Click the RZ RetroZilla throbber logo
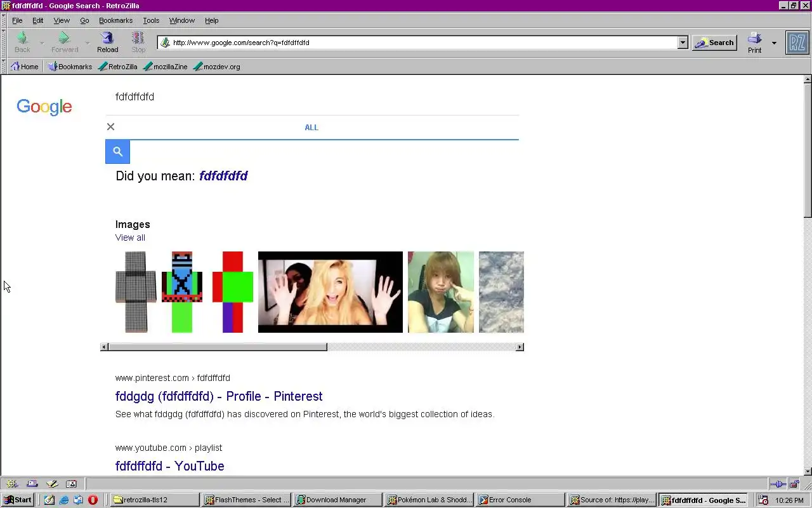The height and width of the screenshot is (508, 812). tap(797, 43)
